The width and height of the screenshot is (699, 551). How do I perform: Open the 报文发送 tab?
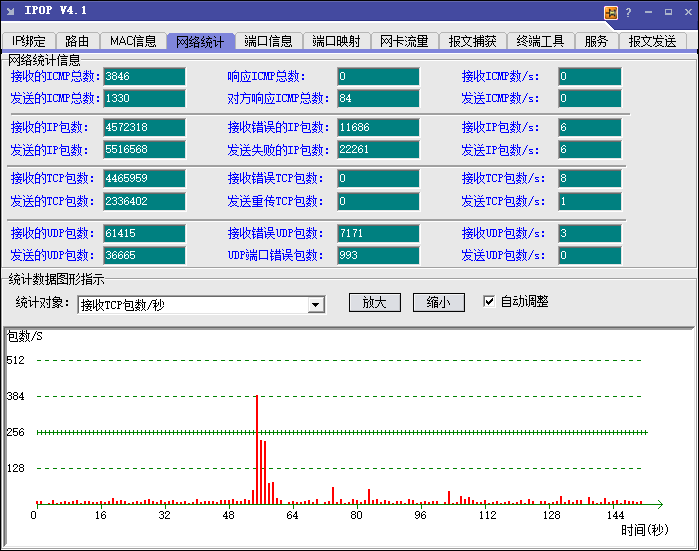652,41
